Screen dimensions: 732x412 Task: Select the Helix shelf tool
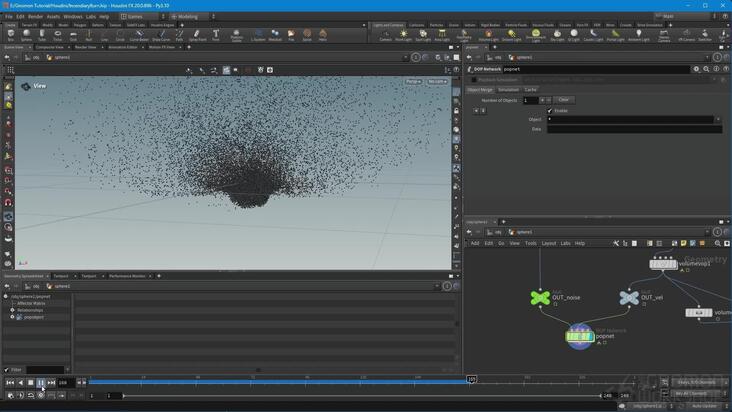[x=323, y=35]
